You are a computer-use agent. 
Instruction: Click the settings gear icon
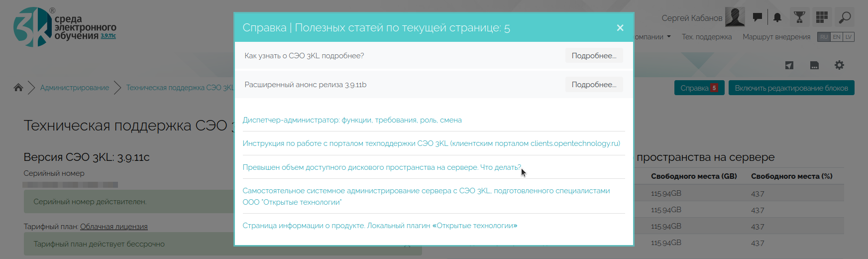point(839,65)
